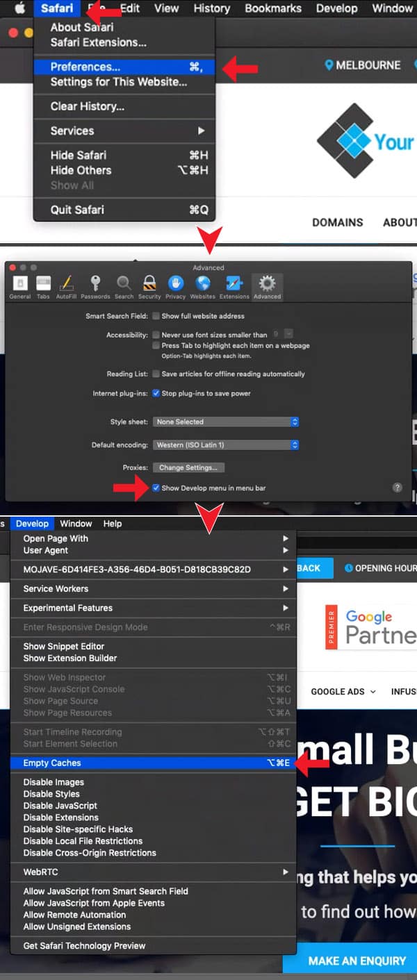
Task: Open the General preferences icon
Action: 20,283
